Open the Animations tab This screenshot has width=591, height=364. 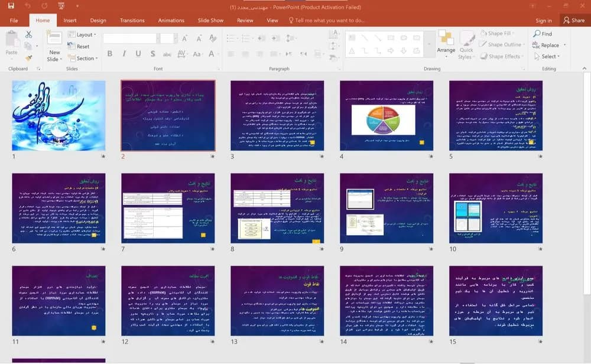point(171,20)
